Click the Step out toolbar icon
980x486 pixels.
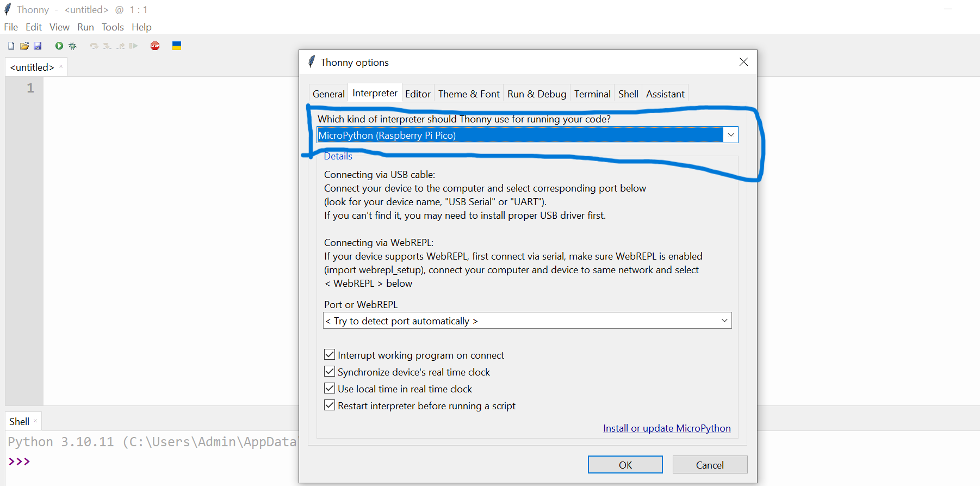(x=120, y=46)
